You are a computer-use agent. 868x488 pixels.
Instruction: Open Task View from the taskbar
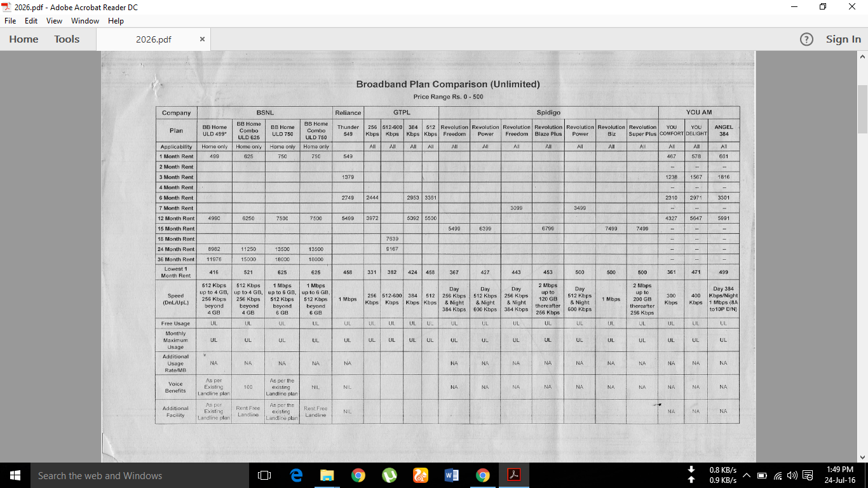click(264, 475)
